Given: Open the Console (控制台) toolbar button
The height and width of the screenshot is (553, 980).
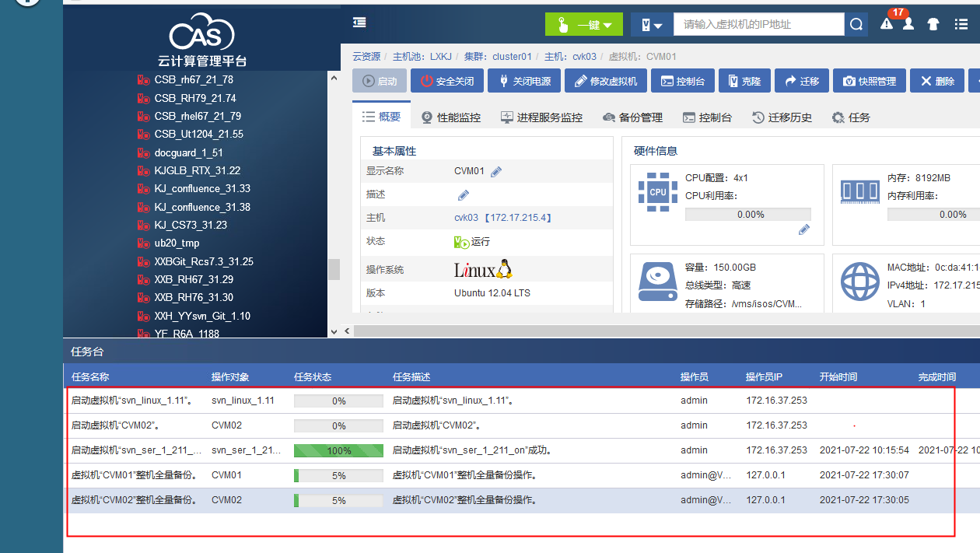Looking at the screenshot, I should pyautogui.click(x=683, y=81).
